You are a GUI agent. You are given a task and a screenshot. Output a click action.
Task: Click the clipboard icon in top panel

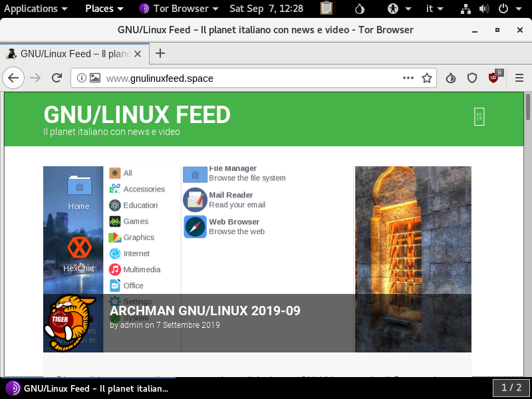coord(327,9)
